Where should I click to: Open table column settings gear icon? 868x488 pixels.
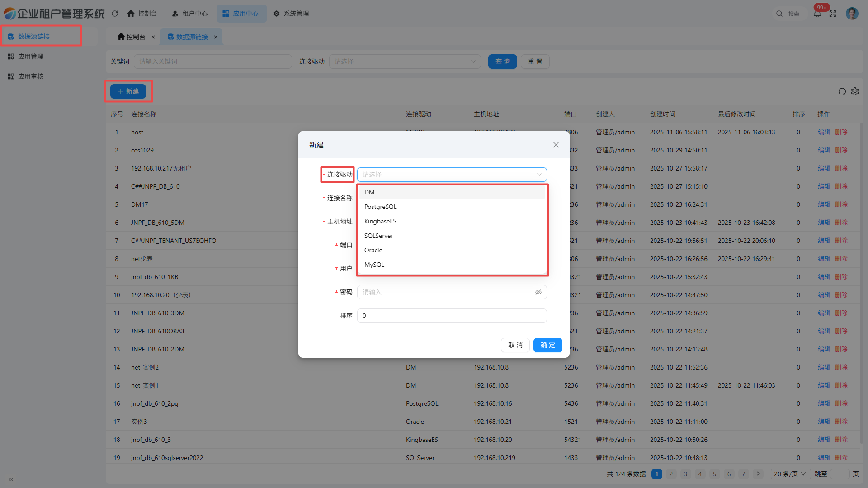tap(855, 91)
